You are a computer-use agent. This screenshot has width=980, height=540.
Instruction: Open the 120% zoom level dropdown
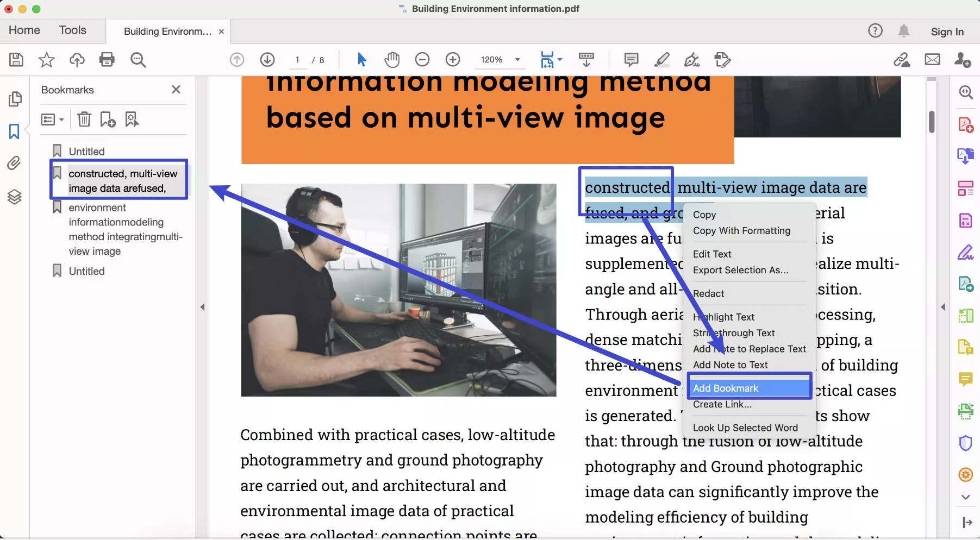coord(517,60)
